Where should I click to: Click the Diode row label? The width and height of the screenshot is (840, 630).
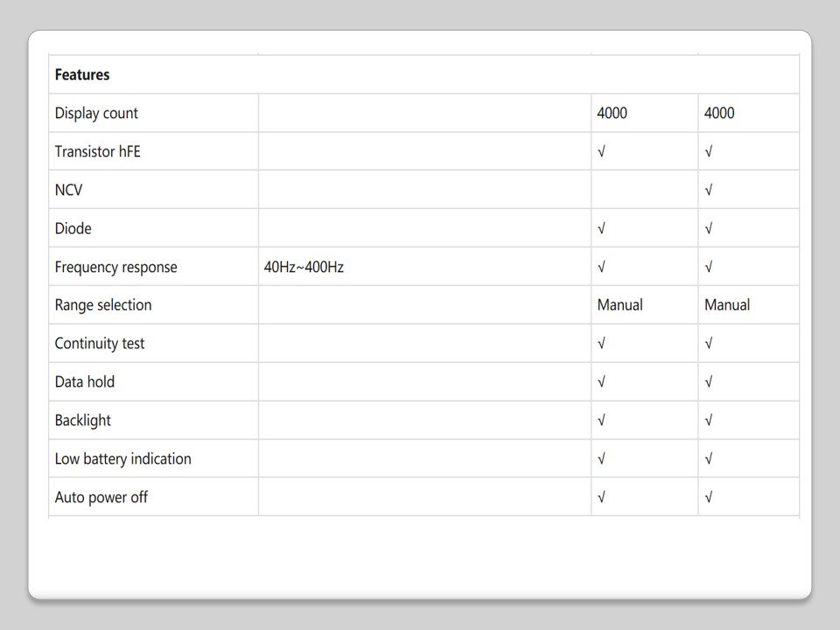73,228
